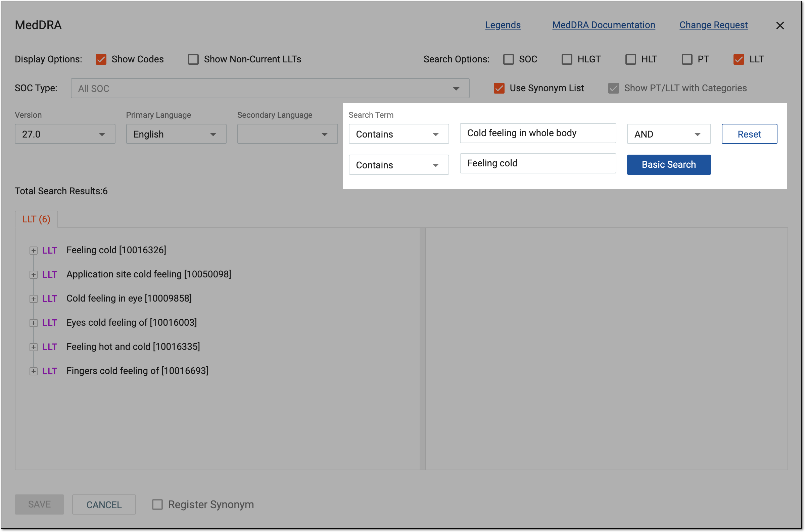Check the Register Synonym box
Screen dimensions: 805x532
pyautogui.click(x=157, y=504)
